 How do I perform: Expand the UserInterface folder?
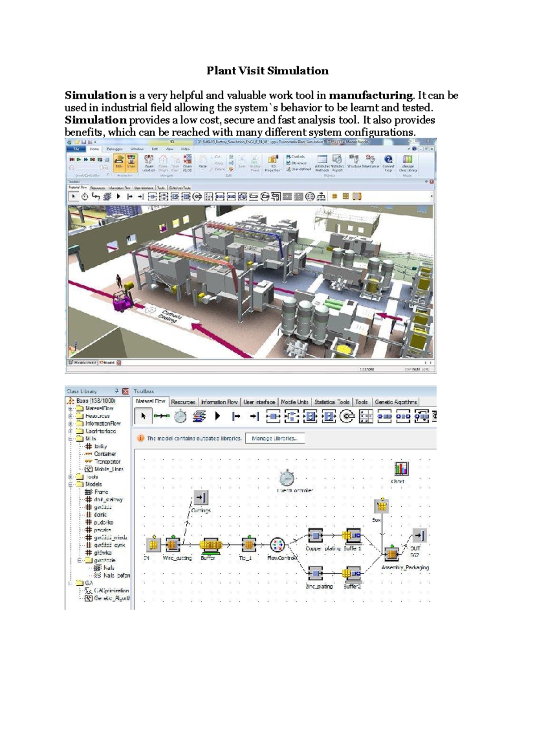click(70, 431)
